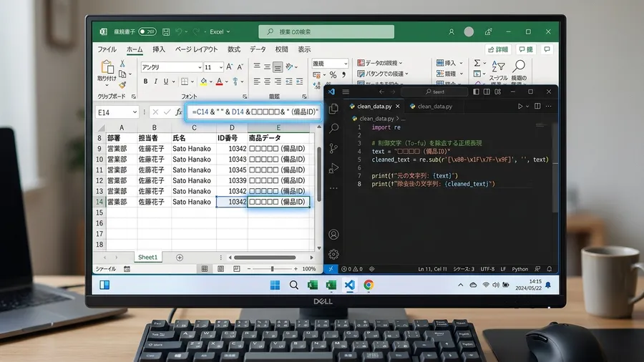The width and height of the screenshot is (644, 362).
Task: Click the Windows Start button on taskbar
Action: pyautogui.click(x=275, y=285)
